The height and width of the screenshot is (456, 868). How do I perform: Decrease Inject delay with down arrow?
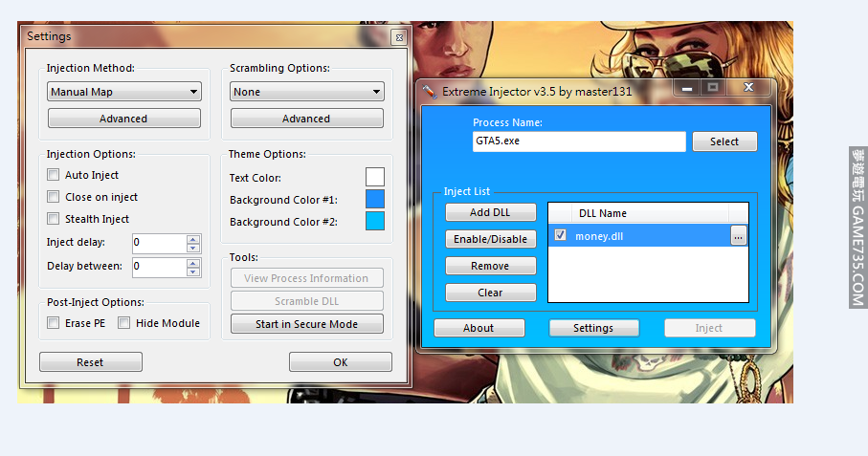click(193, 249)
